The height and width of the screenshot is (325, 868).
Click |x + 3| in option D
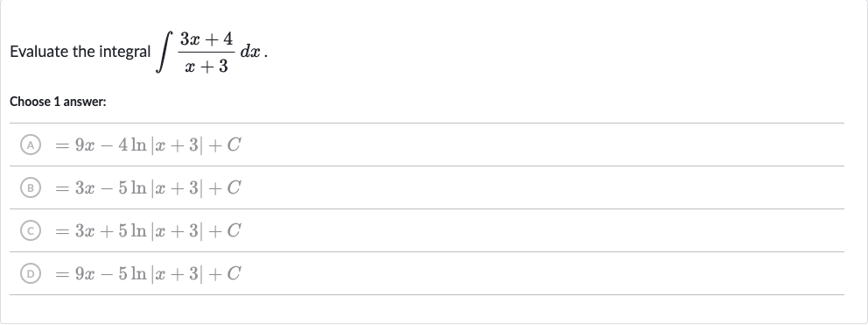(173, 273)
